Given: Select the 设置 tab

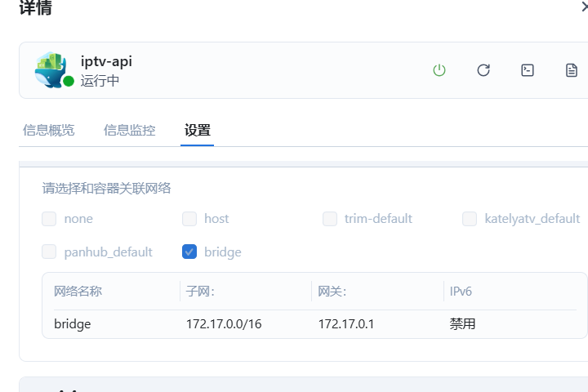Looking at the screenshot, I should point(197,130).
